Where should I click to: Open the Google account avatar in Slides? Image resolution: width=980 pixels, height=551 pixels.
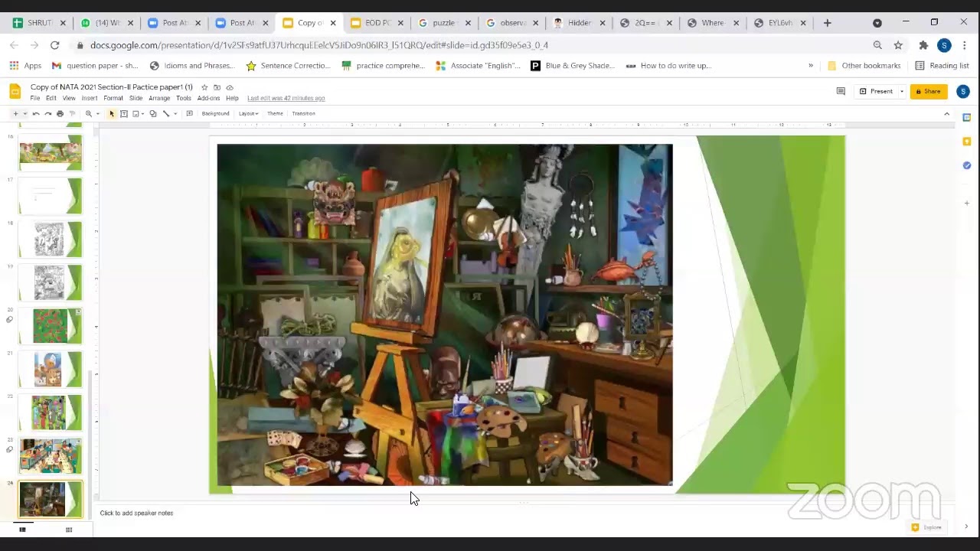coord(963,91)
